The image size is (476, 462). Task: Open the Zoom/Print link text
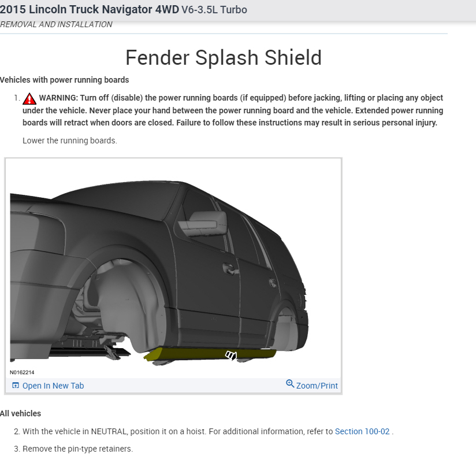(x=317, y=386)
